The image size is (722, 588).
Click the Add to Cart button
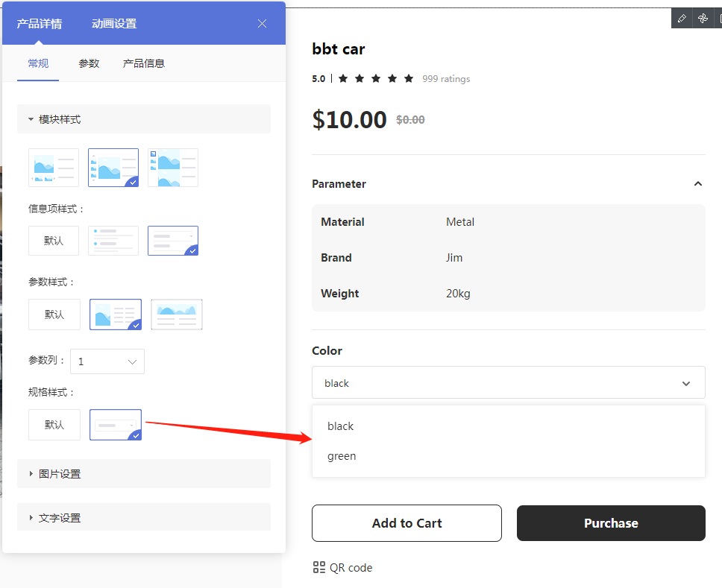[x=406, y=523]
